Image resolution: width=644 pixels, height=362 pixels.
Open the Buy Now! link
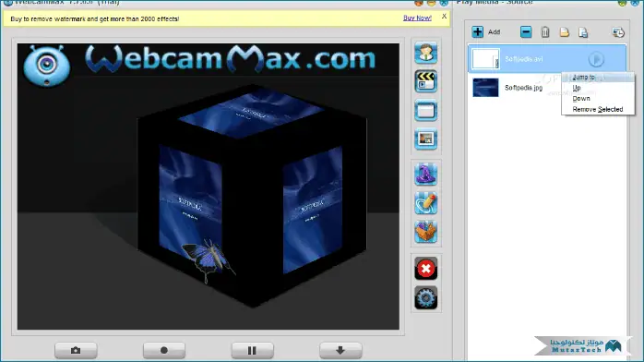click(417, 18)
